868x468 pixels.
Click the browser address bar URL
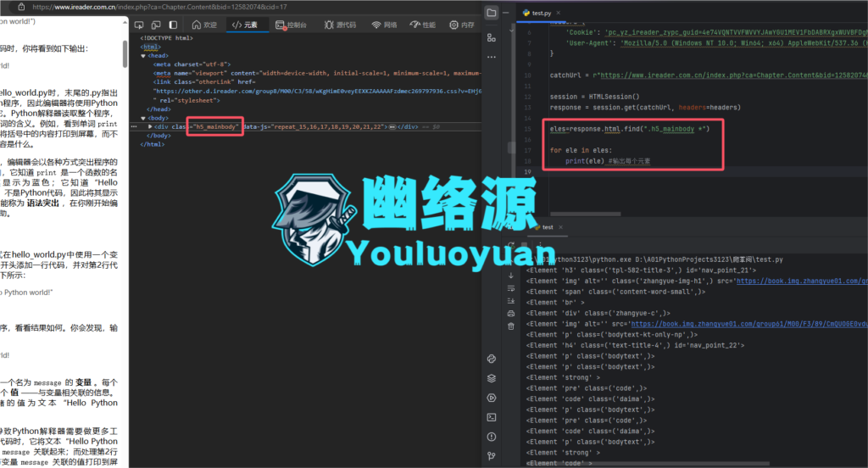[159, 7]
